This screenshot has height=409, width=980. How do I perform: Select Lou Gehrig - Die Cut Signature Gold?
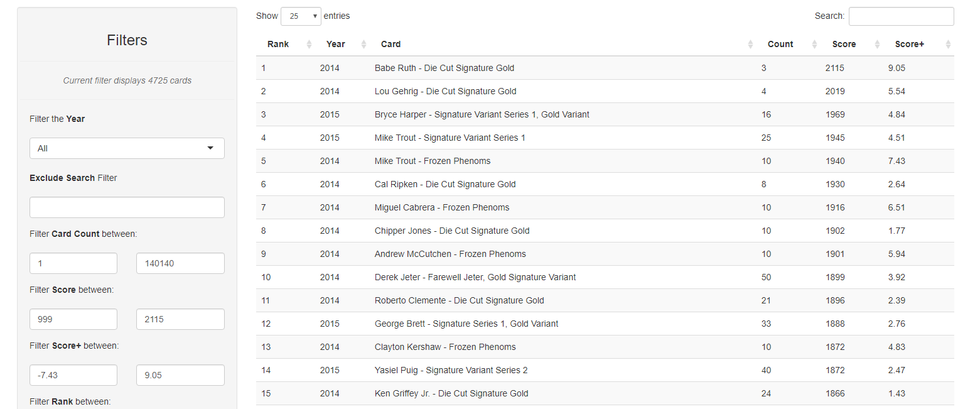click(446, 91)
